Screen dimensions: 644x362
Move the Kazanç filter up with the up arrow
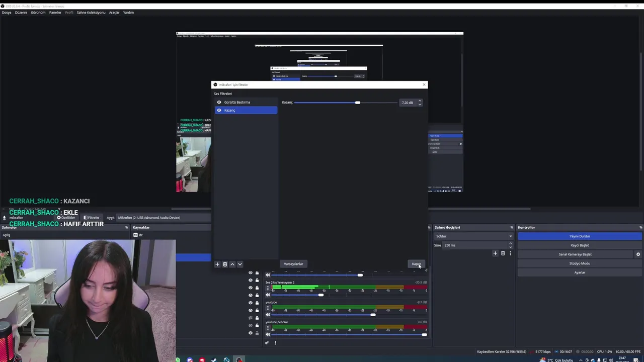232,264
